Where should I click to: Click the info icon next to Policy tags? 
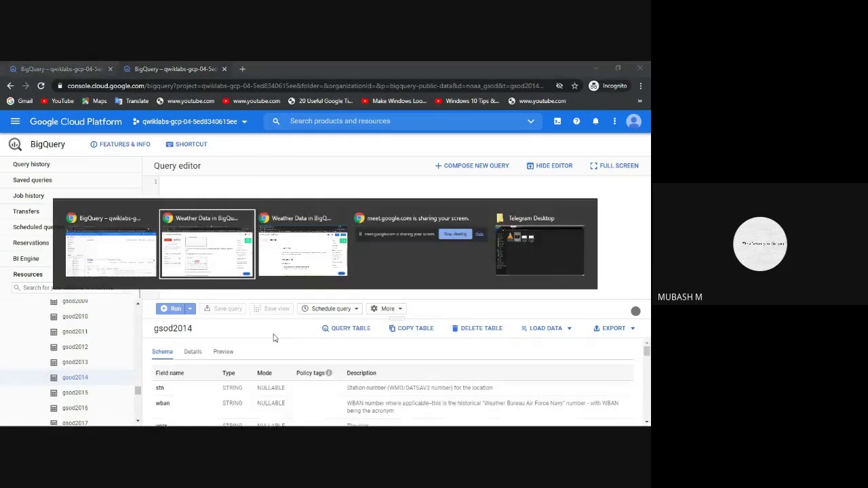click(329, 373)
